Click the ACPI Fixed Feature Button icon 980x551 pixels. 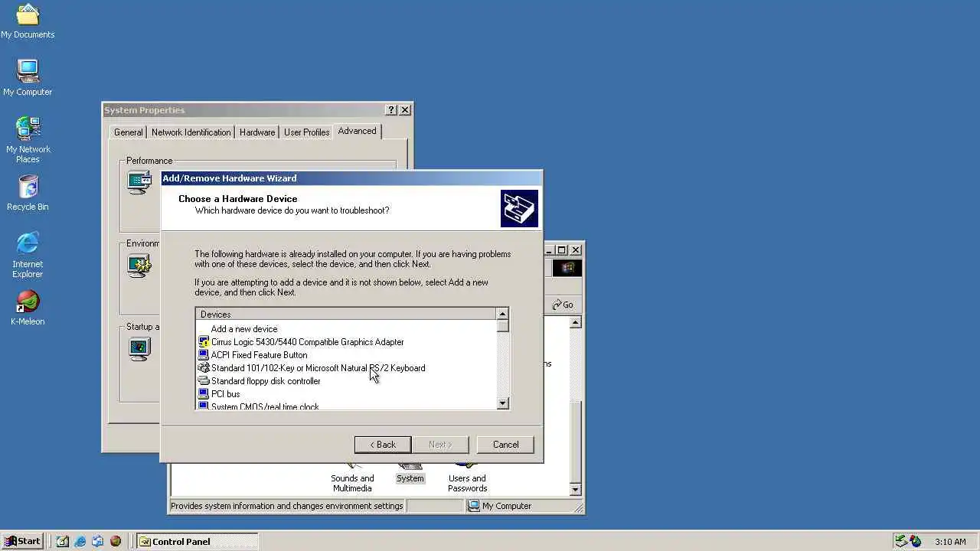tap(203, 355)
